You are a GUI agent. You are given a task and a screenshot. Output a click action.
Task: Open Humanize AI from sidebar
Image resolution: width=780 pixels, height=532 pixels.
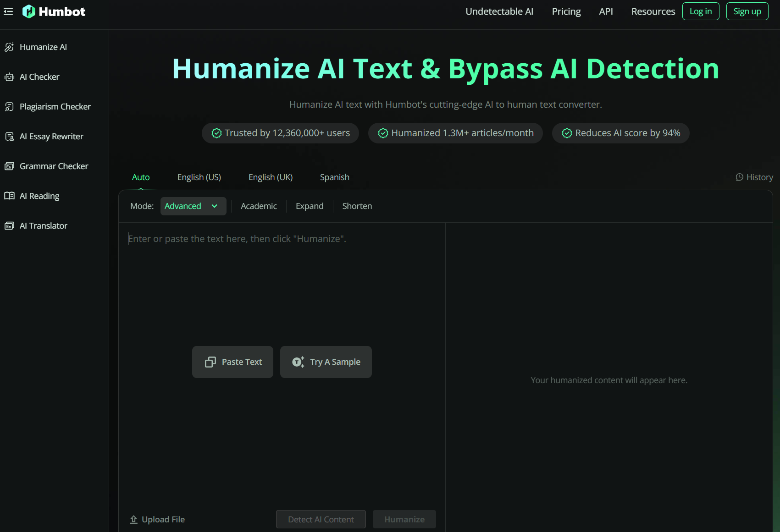point(43,47)
